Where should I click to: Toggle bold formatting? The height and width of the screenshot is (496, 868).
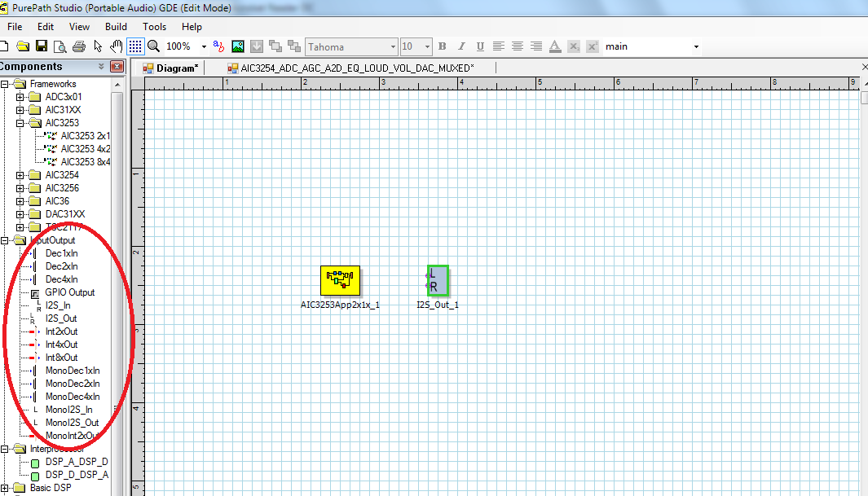[x=443, y=46]
